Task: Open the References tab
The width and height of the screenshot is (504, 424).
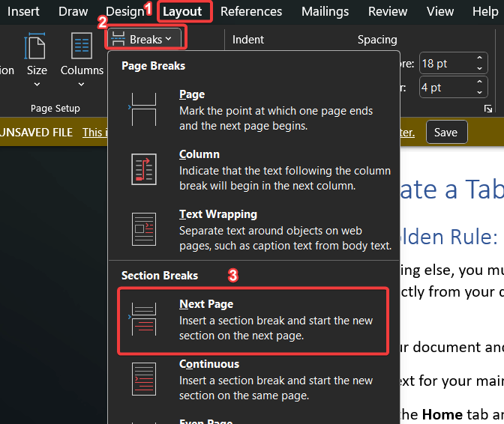Action: tap(251, 11)
